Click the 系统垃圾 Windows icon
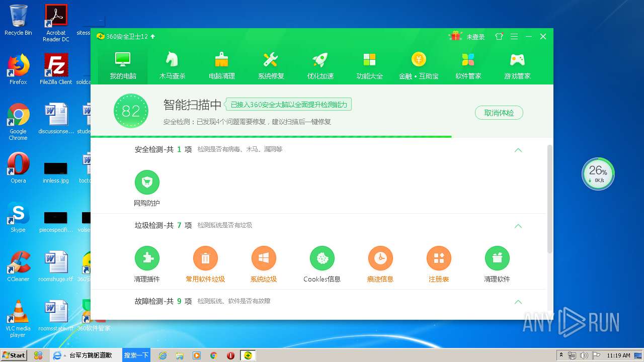The height and width of the screenshot is (362, 644). pos(264,258)
